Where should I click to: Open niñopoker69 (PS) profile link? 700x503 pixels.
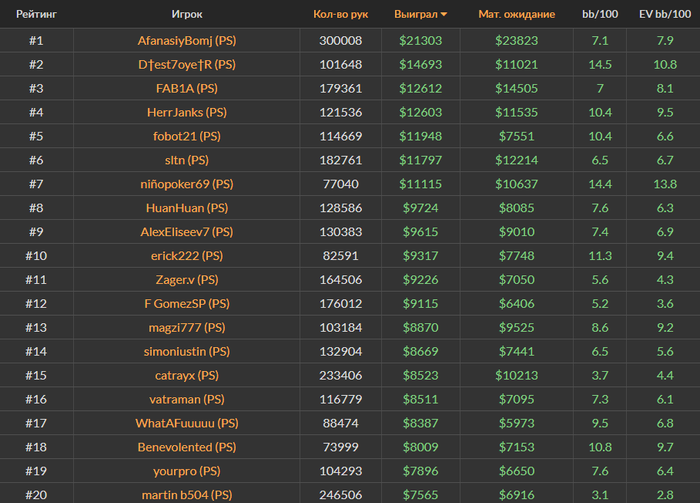[187, 184]
